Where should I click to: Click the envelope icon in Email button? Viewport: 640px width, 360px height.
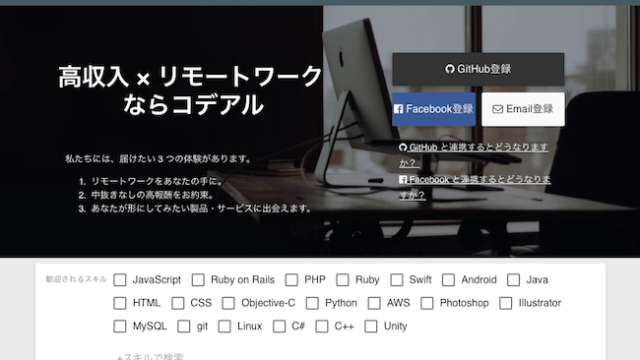pos(498,109)
